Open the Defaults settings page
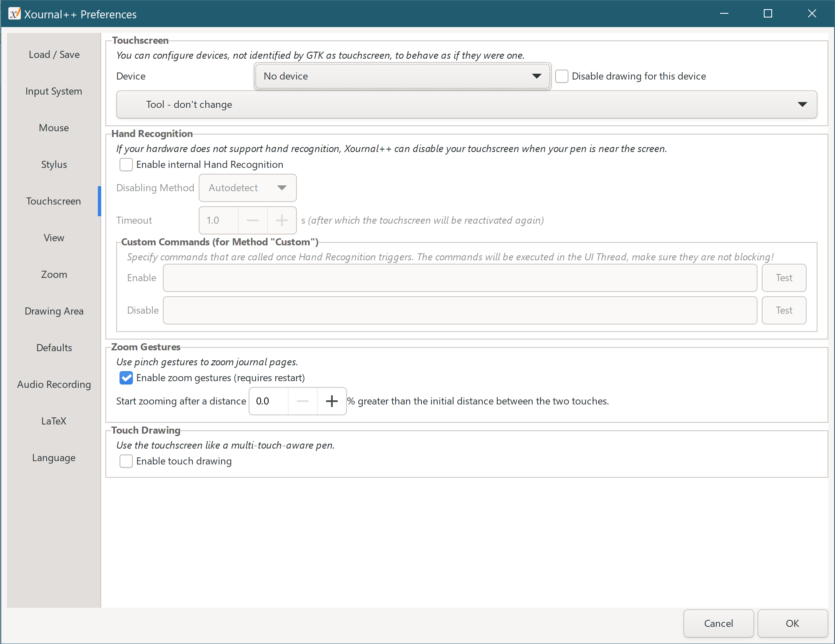This screenshot has width=835, height=644. click(x=54, y=347)
